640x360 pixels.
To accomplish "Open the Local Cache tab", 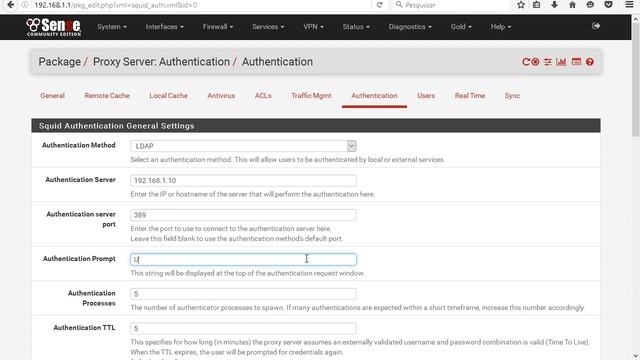I will point(169,96).
